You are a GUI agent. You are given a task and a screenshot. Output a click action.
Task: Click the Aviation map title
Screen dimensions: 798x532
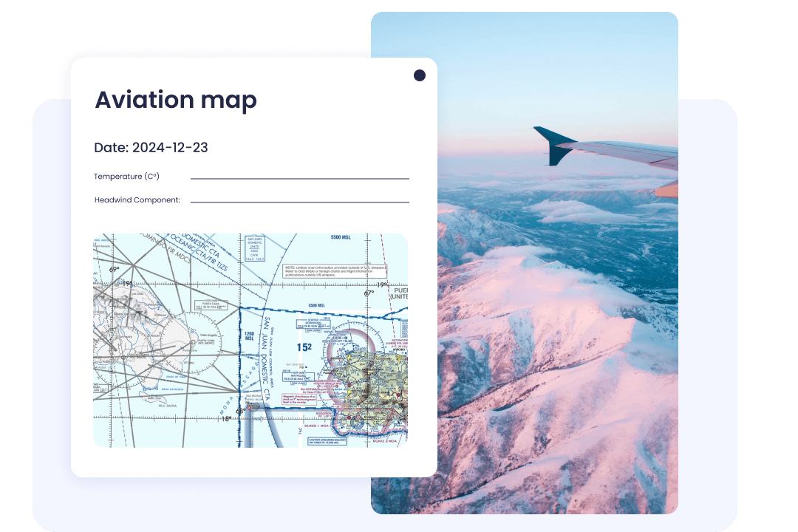pyautogui.click(x=175, y=100)
